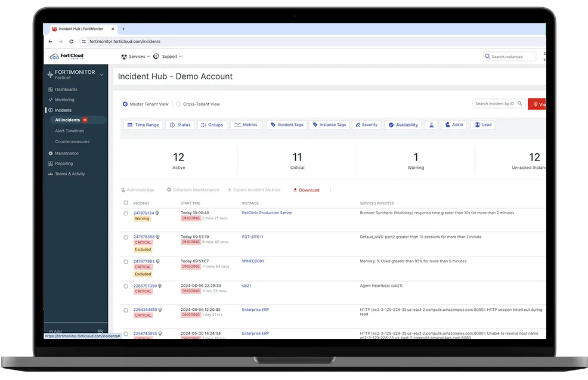588x380 pixels.
Task: Open the Support dropdown menu
Action: [168, 57]
